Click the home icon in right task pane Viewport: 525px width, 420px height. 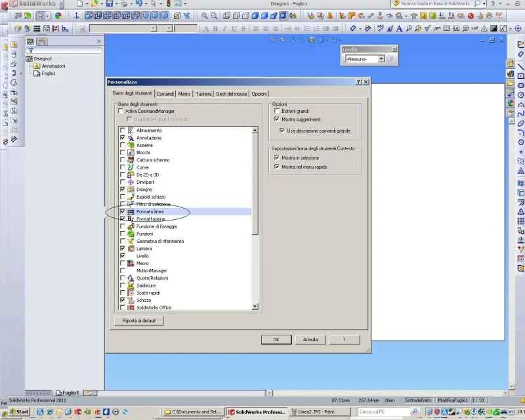tap(511, 64)
